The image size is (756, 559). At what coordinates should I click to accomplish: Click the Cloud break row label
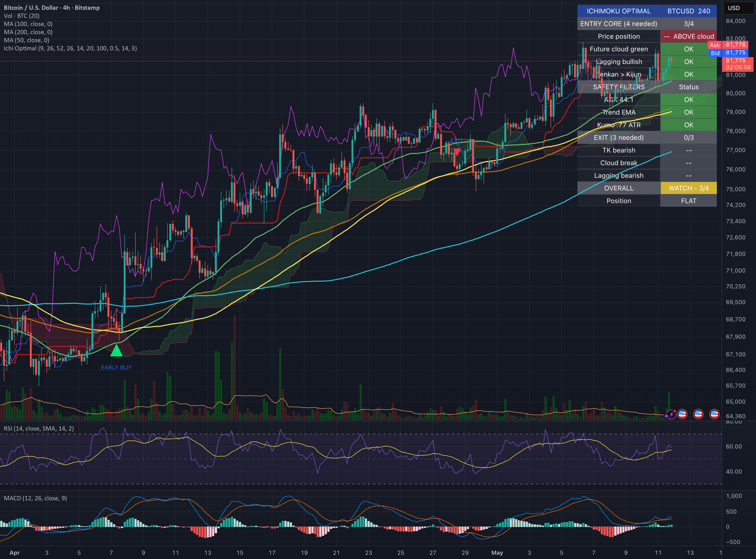pyautogui.click(x=618, y=163)
